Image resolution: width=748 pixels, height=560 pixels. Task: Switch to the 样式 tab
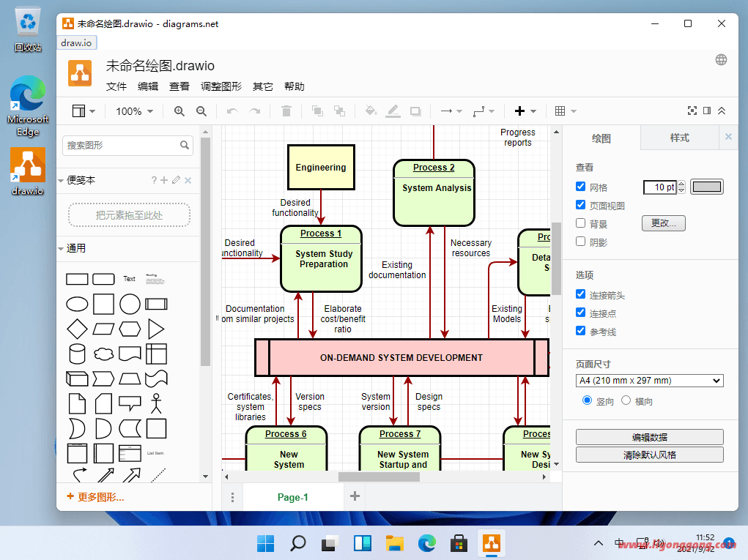click(x=680, y=137)
